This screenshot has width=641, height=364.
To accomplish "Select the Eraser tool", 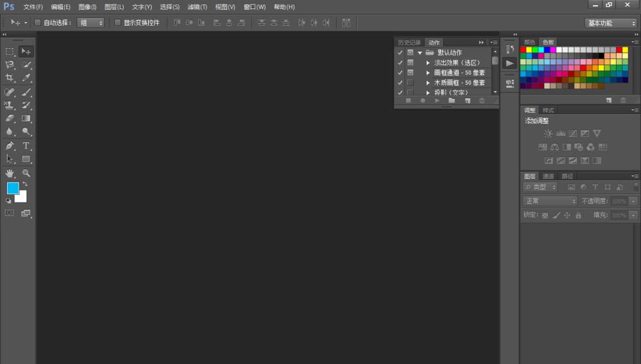I will [x=10, y=119].
